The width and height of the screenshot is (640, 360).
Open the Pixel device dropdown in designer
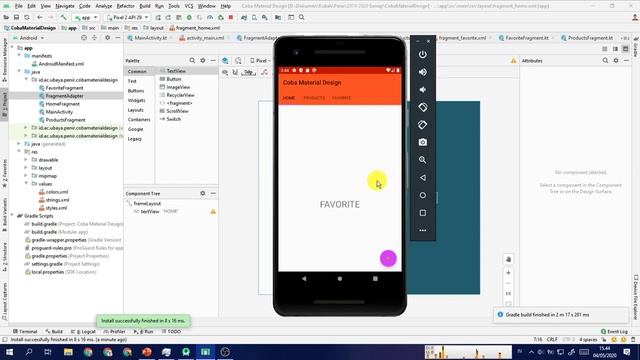point(260,60)
